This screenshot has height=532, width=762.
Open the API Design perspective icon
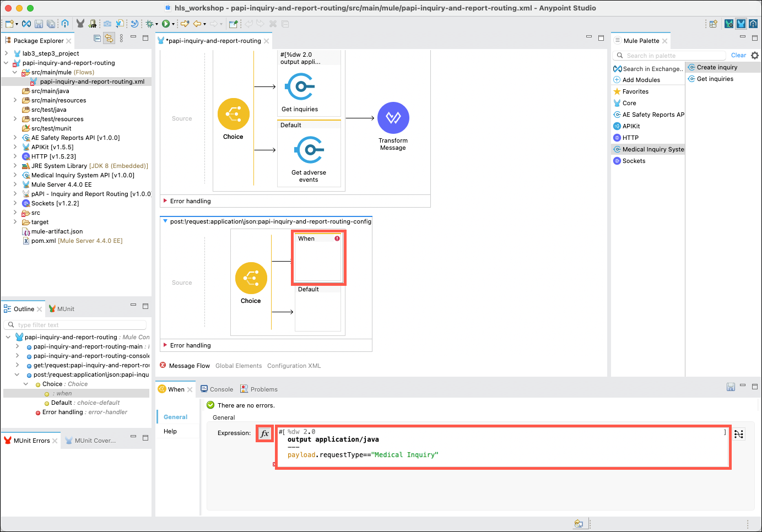(x=753, y=24)
